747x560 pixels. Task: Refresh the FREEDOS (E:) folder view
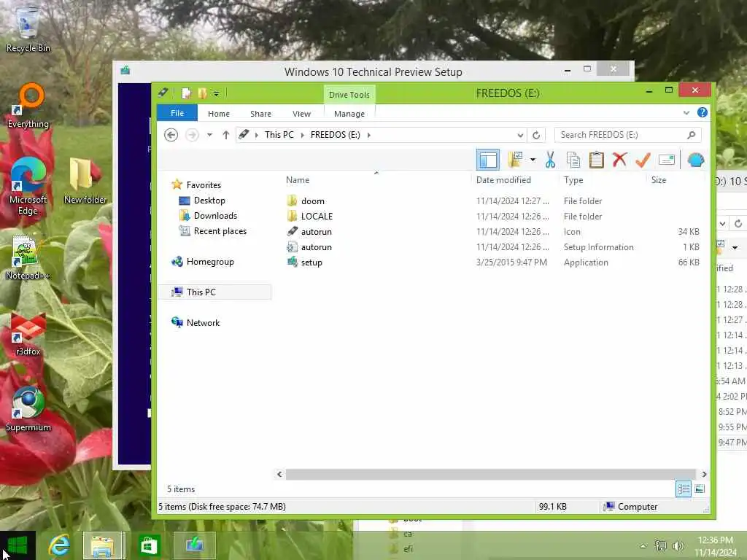pos(536,135)
